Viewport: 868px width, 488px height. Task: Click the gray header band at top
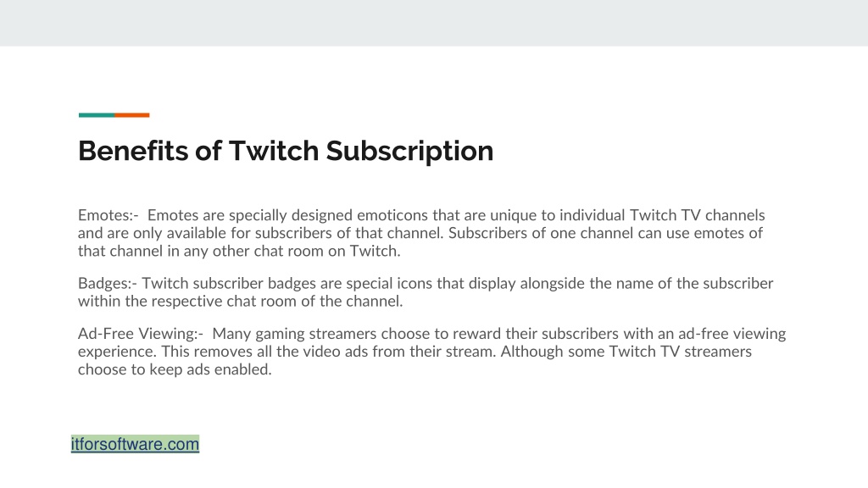pyautogui.click(x=434, y=23)
